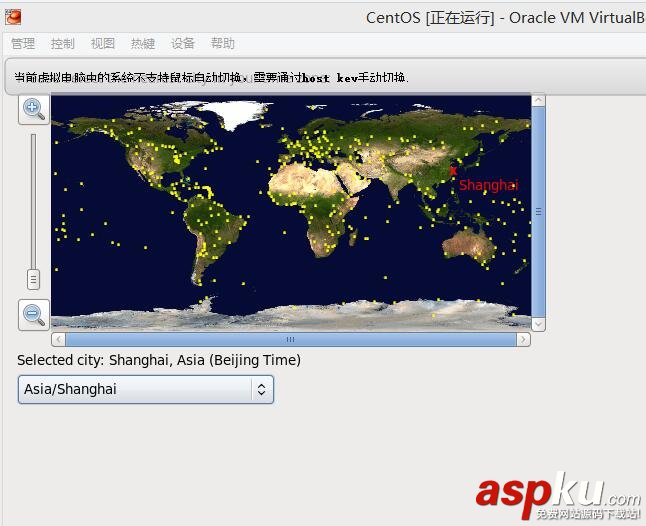646x526 pixels.
Task: Click the vertical scrollbar up arrow
Action: (538, 101)
